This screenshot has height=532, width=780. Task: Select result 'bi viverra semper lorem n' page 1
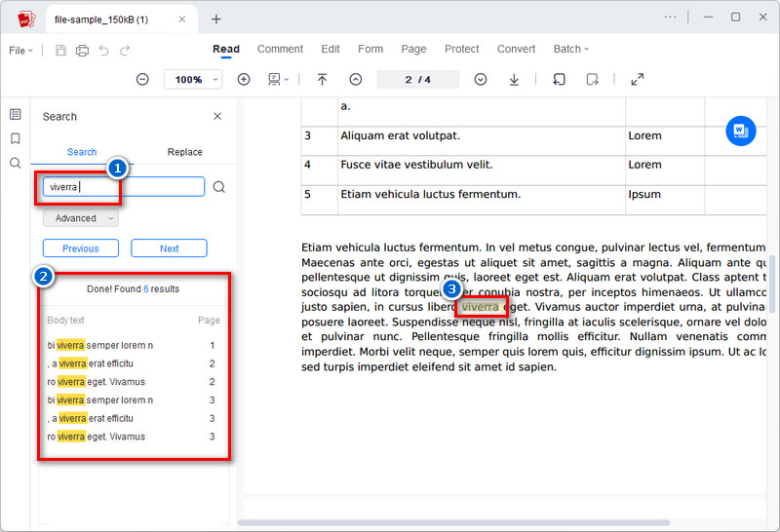[x=133, y=345]
